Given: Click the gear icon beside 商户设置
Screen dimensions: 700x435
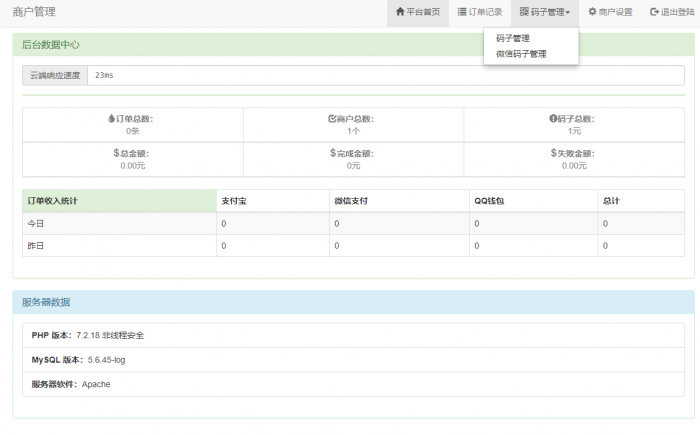Looking at the screenshot, I should 592,12.
